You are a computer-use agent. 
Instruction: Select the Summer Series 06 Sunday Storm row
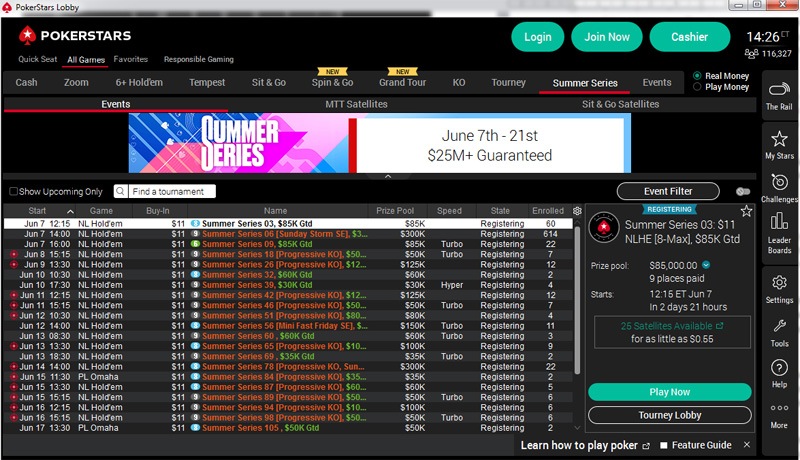[x=288, y=234]
